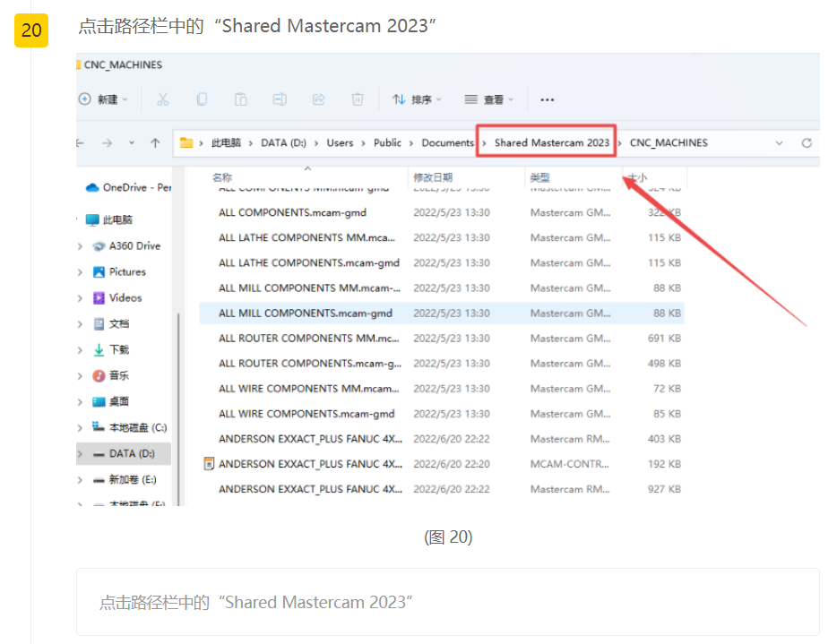Image resolution: width=837 pixels, height=644 pixels.
Task: Click CNC_MACHINES in the address path
Action: tap(669, 143)
